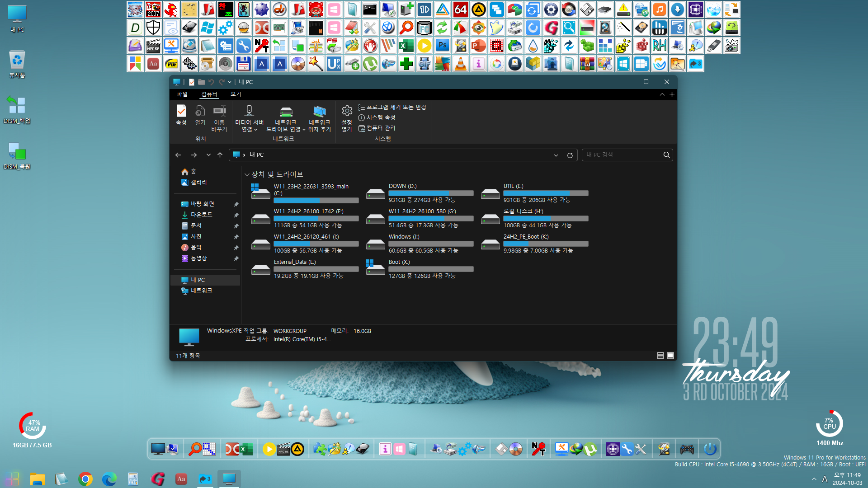This screenshot has height=488, width=868.
Task: Open the orange music note icon
Action: (x=659, y=9)
